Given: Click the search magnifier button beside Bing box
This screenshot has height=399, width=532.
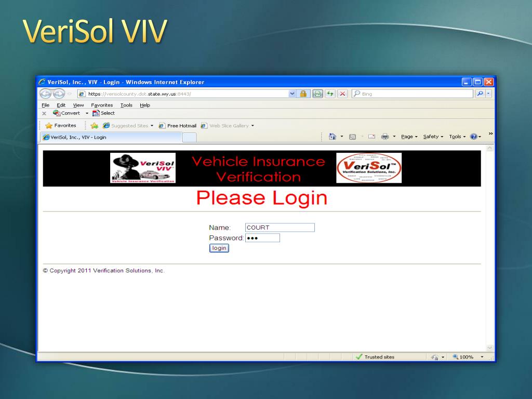Looking at the screenshot, I should [x=480, y=94].
